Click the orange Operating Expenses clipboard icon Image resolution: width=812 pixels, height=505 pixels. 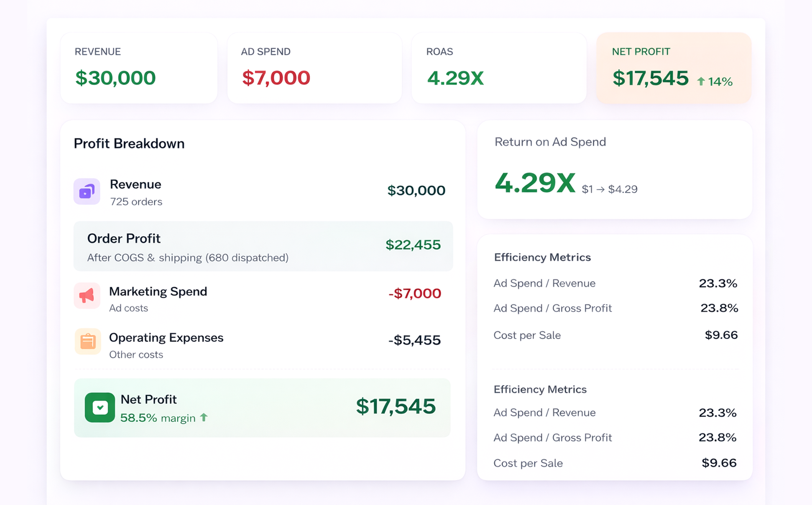pyautogui.click(x=88, y=342)
